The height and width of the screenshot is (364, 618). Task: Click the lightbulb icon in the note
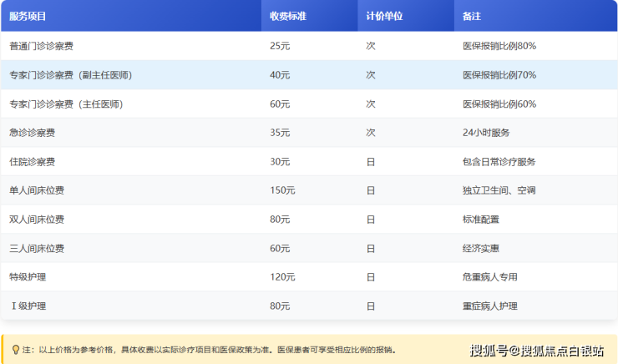tap(15, 350)
